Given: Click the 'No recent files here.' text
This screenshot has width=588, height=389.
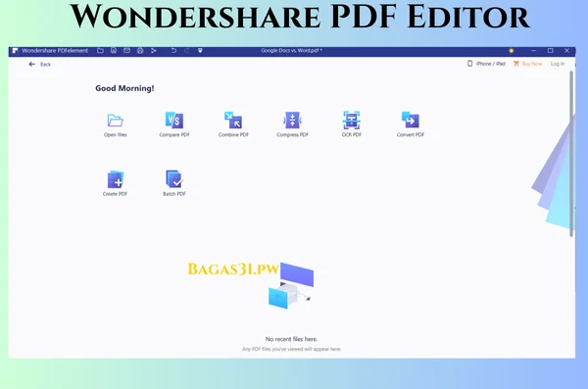Looking at the screenshot, I should (291, 339).
